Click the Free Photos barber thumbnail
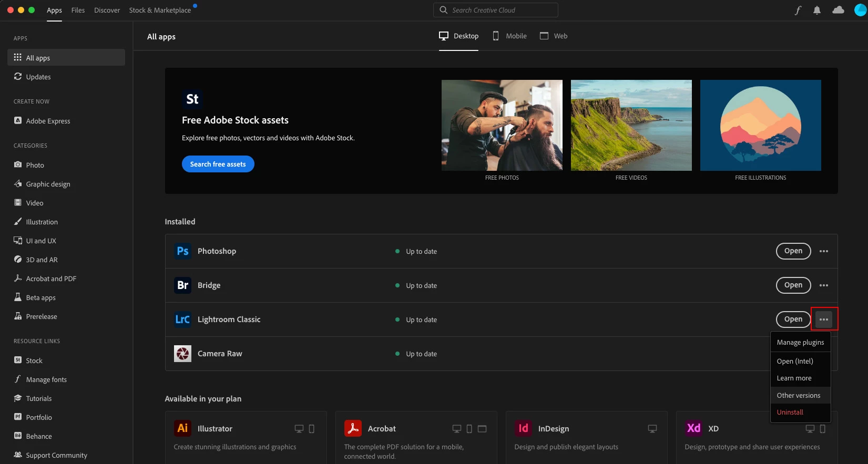868x464 pixels. point(502,125)
